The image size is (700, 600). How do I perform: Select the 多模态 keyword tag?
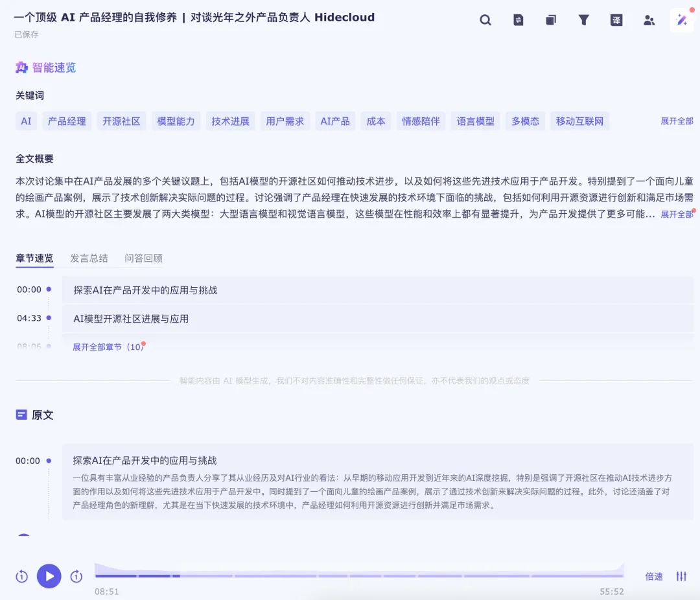[x=526, y=121]
